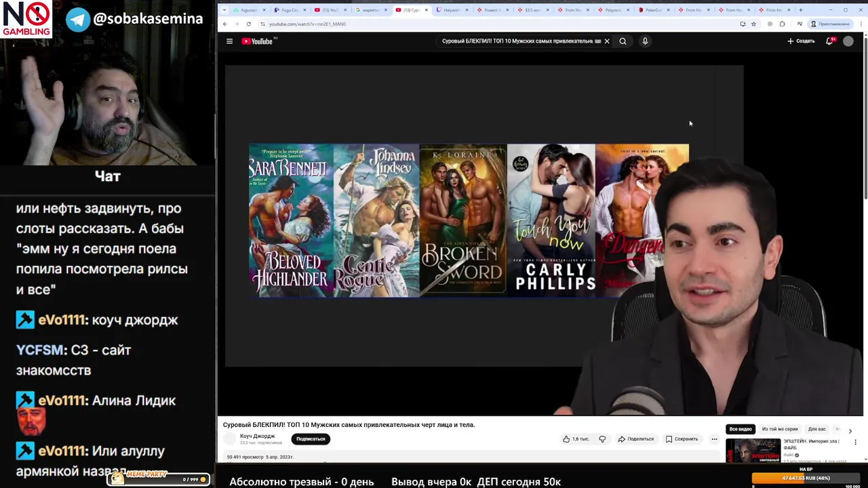Click the No Gambling badge
This screenshot has height=488, width=868.
pyautogui.click(x=26, y=20)
